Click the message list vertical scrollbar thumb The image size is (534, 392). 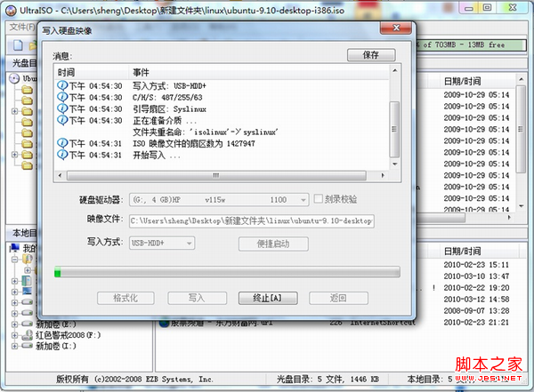pyautogui.click(x=394, y=129)
